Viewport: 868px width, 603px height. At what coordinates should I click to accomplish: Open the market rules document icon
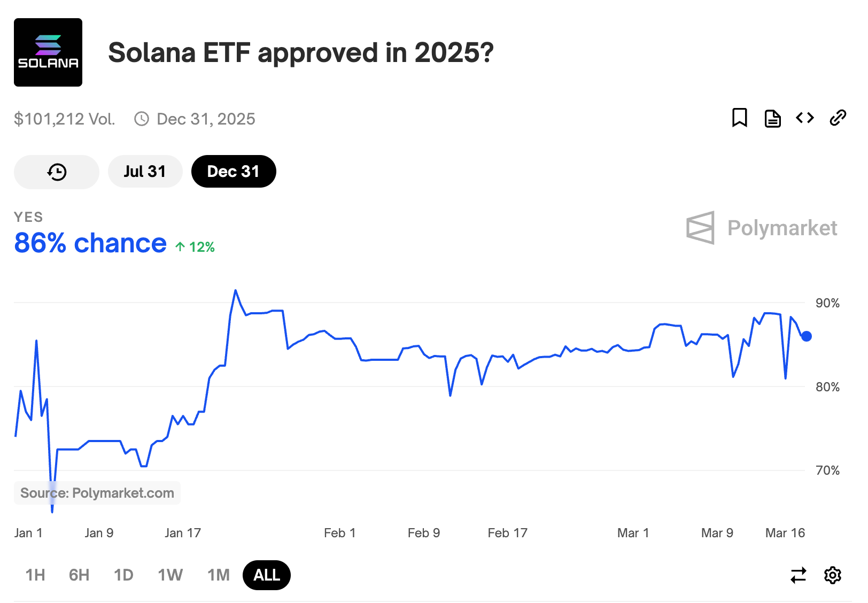[x=772, y=118]
